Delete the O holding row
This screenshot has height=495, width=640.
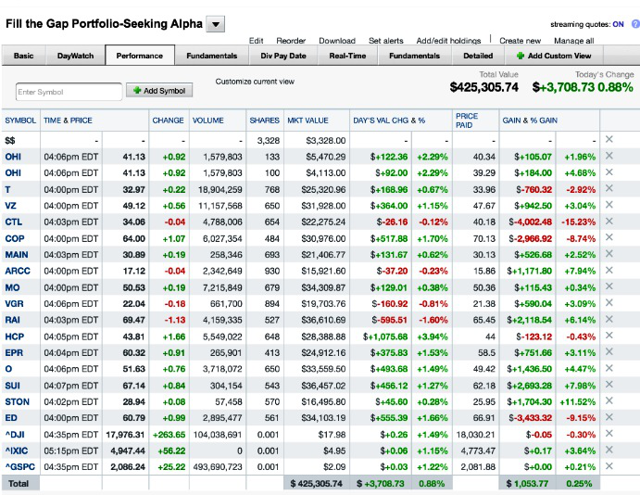point(609,368)
